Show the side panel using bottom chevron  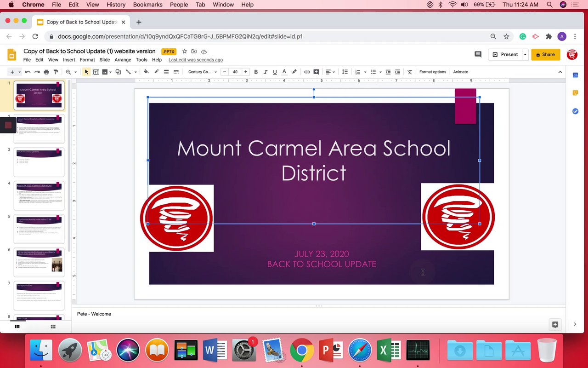tap(575, 324)
